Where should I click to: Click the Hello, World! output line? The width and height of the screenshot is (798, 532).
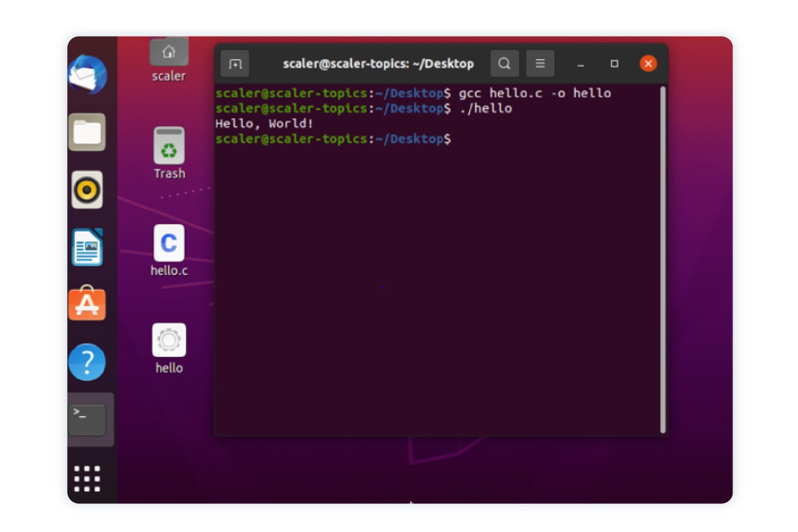tap(264, 123)
